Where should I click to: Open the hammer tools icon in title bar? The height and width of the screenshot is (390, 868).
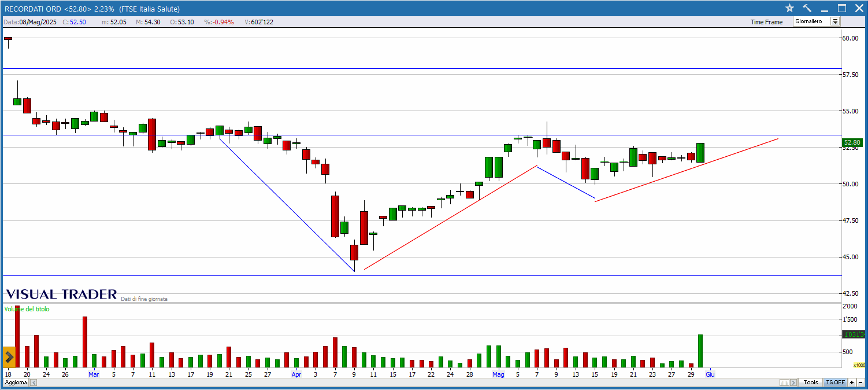click(x=807, y=8)
